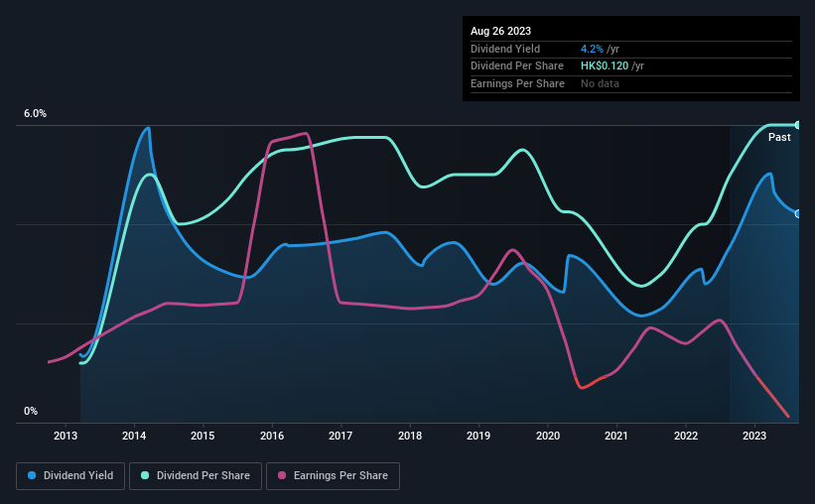
Task: Click the 6.0% y-axis label
Action: 36,114
